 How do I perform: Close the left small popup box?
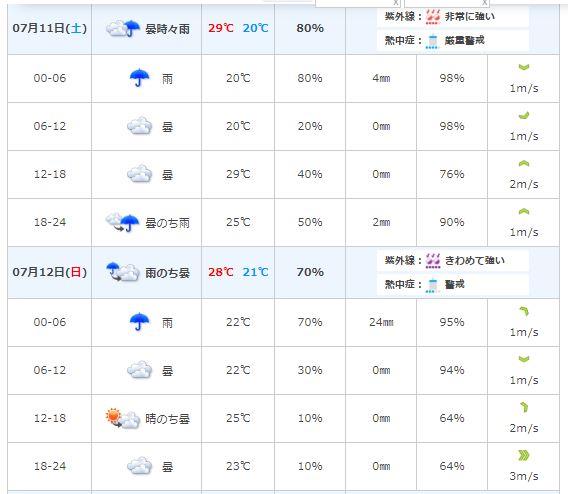(x=396, y=3)
